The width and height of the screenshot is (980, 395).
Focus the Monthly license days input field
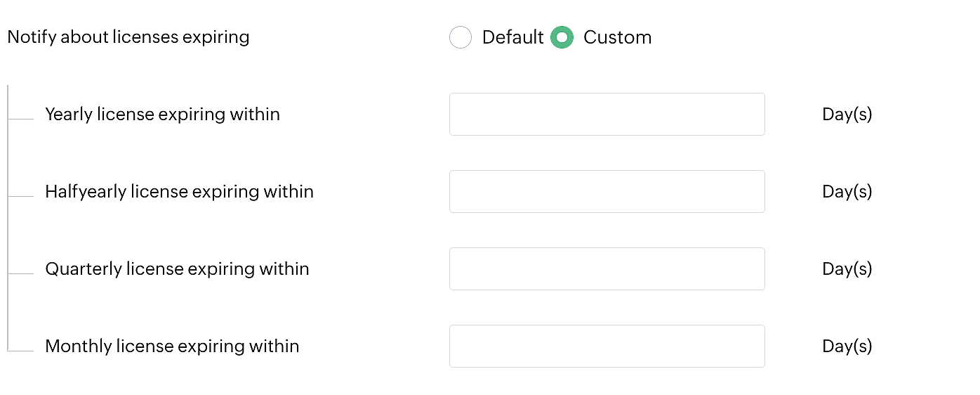click(x=607, y=346)
